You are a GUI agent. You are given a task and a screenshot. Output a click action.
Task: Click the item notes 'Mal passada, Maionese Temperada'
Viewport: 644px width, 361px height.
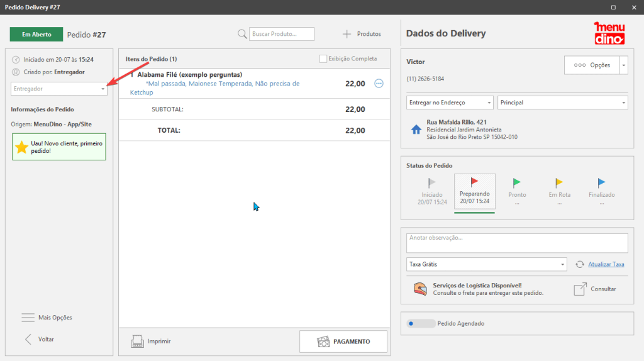215,88
